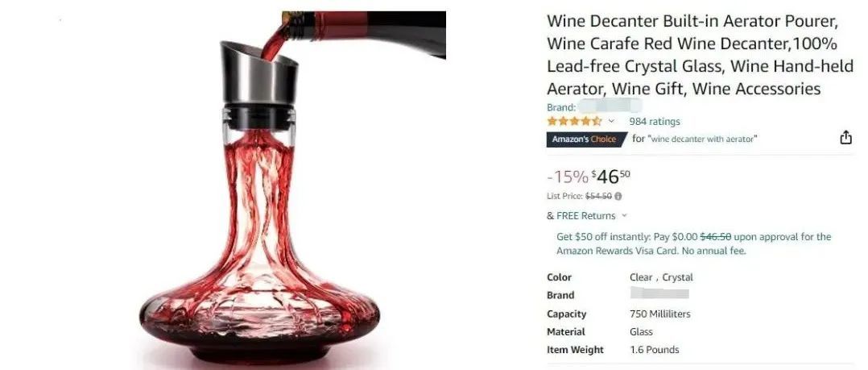Screen dimensions: 868x370
Task: Click the -15% discount label
Action: [x=568, y=177]
